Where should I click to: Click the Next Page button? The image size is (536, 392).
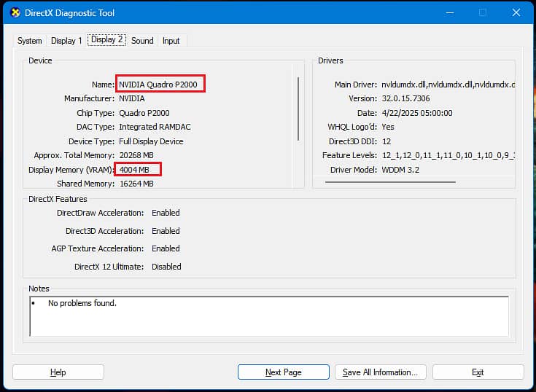(x=284, y=372)
